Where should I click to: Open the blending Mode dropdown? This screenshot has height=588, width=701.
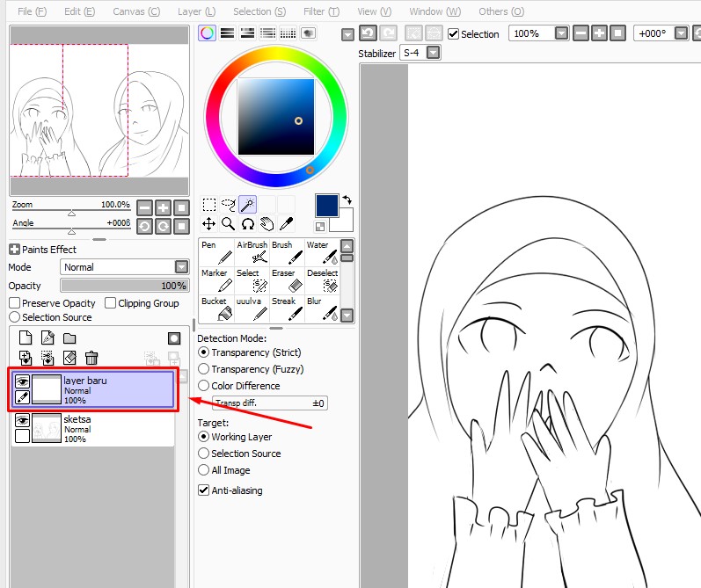click(x=181, y=267)
